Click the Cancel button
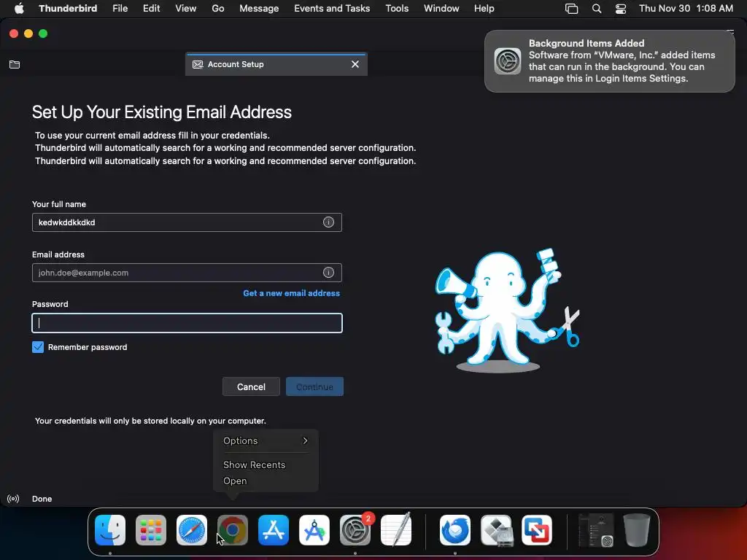This screenshot has height=560, width=747. pyautogui.click(x=251, y=386)
